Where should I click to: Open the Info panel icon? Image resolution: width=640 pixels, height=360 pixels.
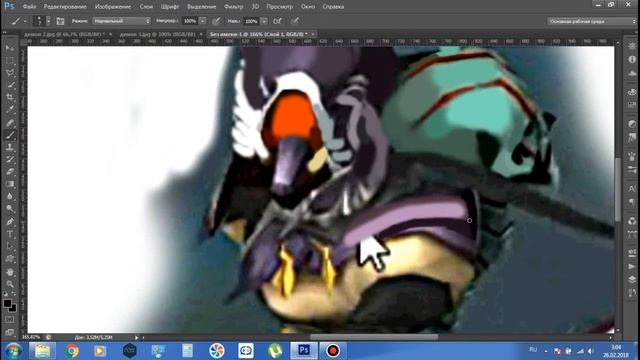pos(632,59)
